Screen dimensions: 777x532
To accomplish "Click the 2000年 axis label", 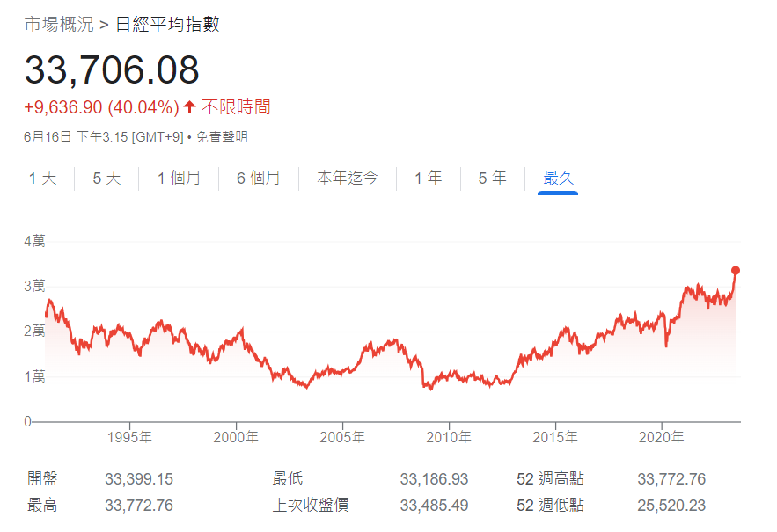I will click(236, 437).
